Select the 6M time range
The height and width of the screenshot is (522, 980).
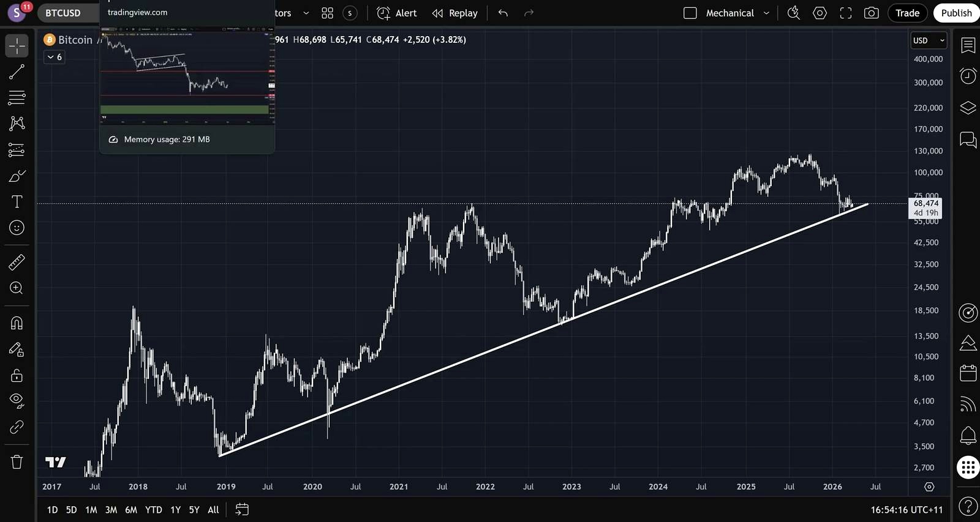tap(131, 510)
